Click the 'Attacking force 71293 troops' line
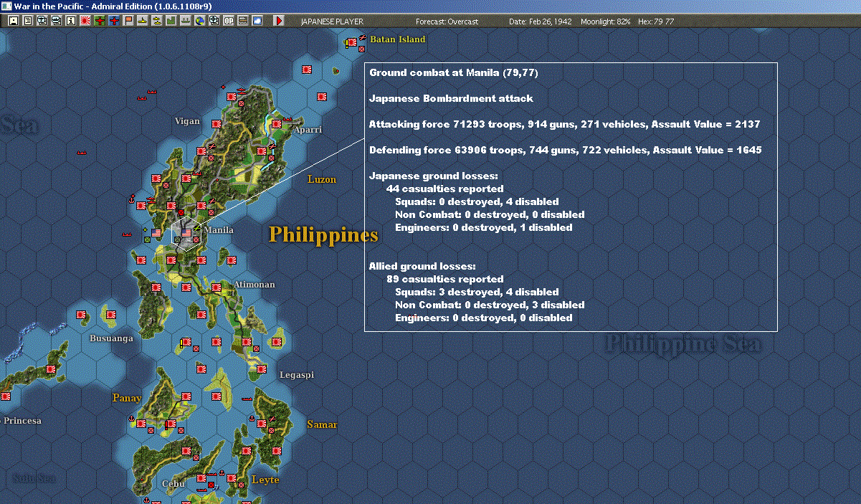Screen dimensions: 861x504 pos(564,124)
